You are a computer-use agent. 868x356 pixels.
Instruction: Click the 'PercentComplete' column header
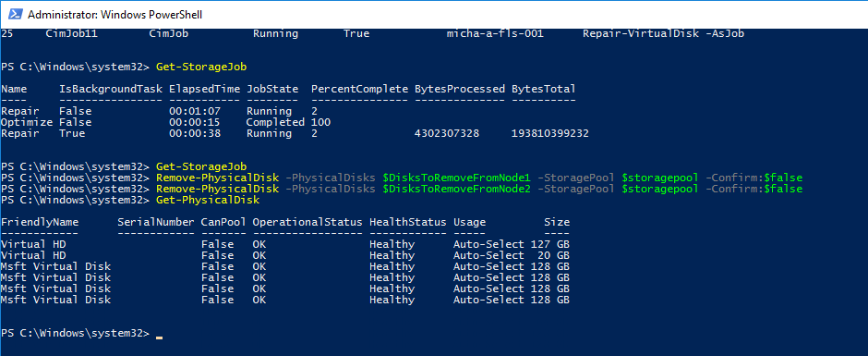click(359, 89)
